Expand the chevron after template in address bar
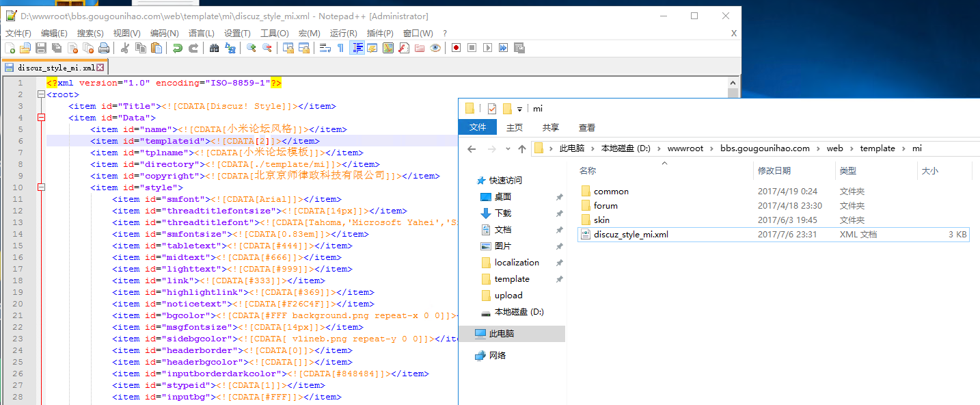The height and width of the screenshot is (405, 980). pos(903,148)
